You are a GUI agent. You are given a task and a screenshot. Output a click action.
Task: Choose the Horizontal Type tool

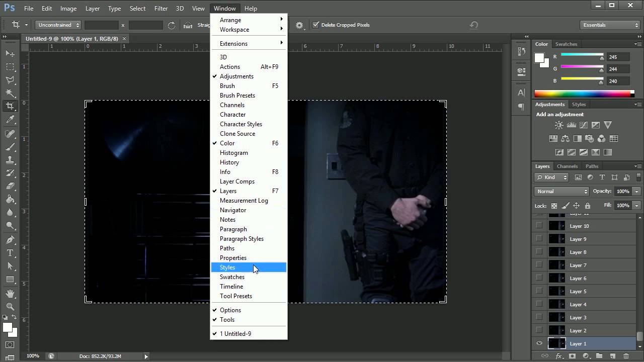[10, 253]
